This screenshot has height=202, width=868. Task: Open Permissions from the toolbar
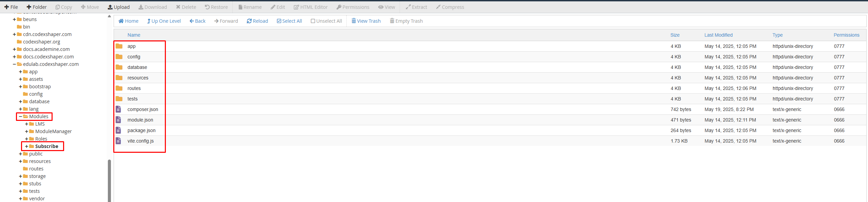353,7
